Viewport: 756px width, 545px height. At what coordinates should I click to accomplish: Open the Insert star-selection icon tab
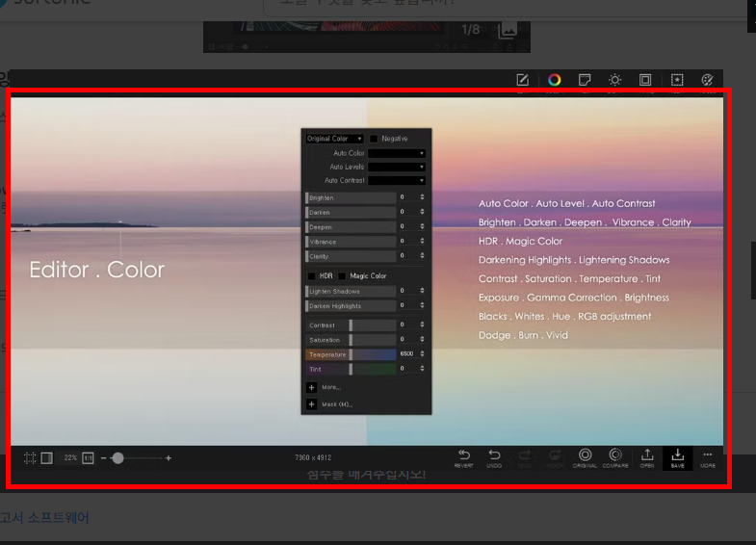coord(677,80)
